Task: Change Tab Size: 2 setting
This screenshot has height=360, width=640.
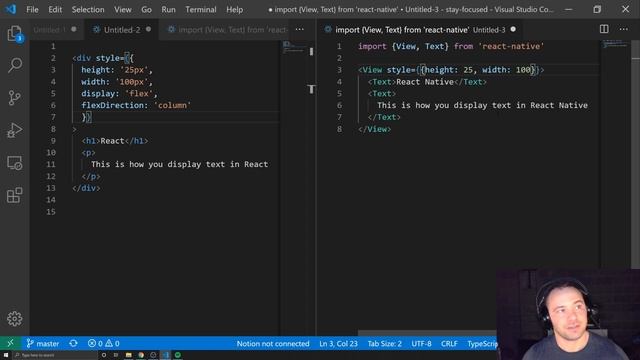Action: (x=384, y=344)
